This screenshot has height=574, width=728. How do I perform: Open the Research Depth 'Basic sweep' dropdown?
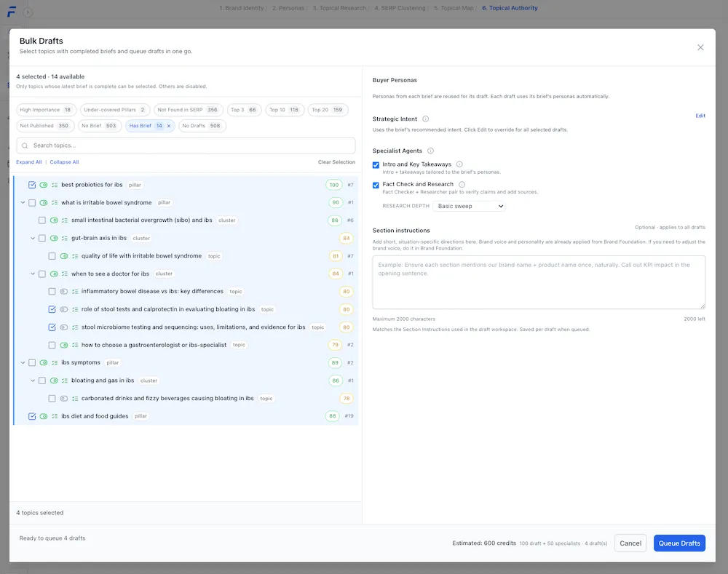pyautogui.click(x=469, y=206)
